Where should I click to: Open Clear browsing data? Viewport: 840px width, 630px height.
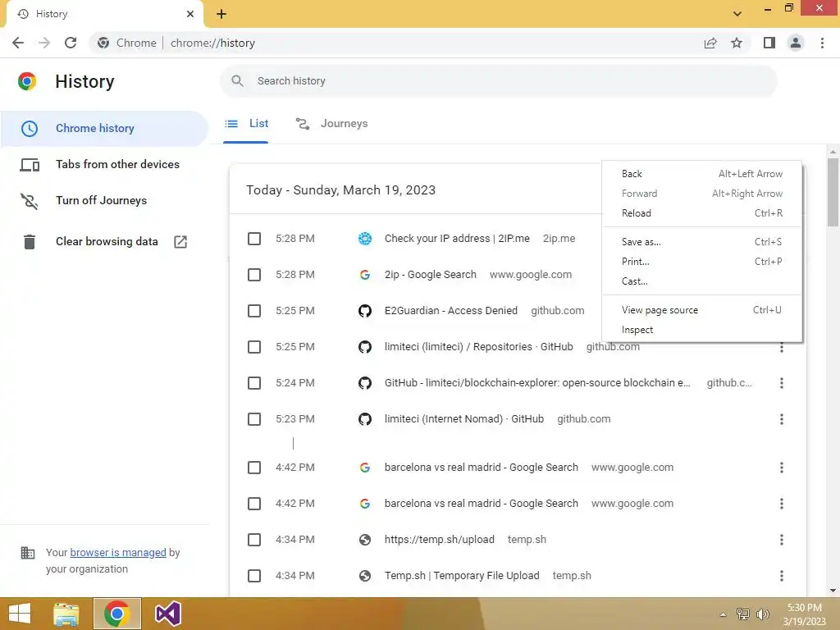pyautogui.click(x=104, y=242)
